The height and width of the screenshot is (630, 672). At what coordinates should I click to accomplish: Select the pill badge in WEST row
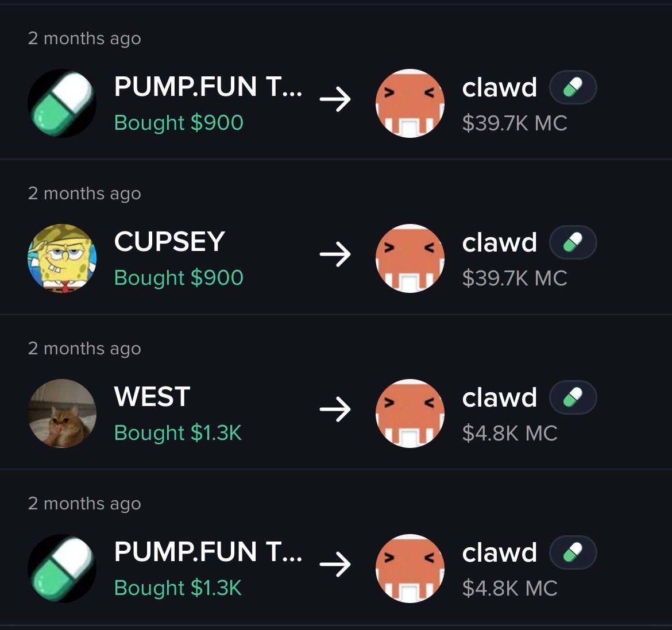pos(573,398)
